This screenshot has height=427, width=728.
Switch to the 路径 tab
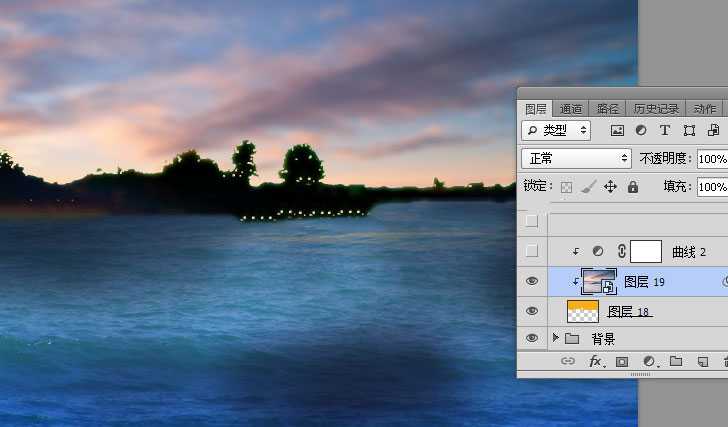pos(607,109)
